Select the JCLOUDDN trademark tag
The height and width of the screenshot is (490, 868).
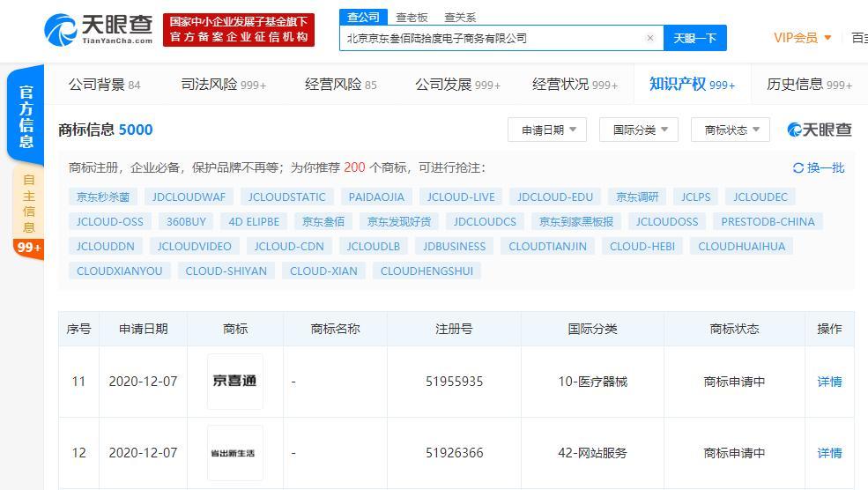tap(105, 247)
